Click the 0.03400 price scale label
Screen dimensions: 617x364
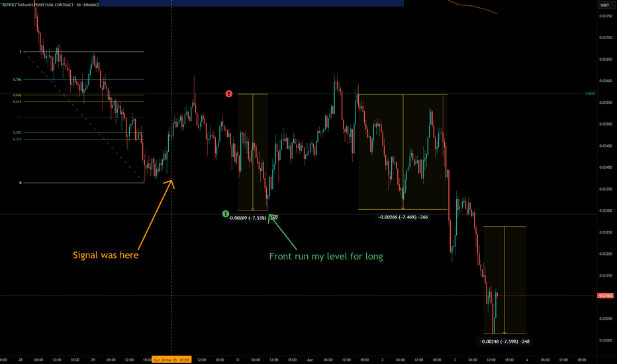click(605, 167)
